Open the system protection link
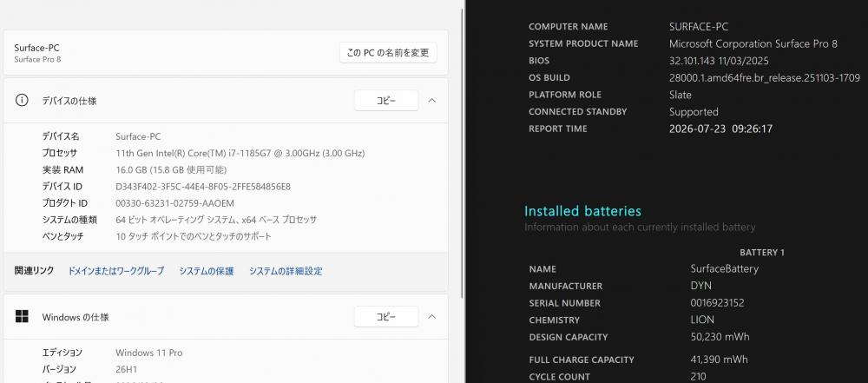Screen dimensions: 868x383 206,271
